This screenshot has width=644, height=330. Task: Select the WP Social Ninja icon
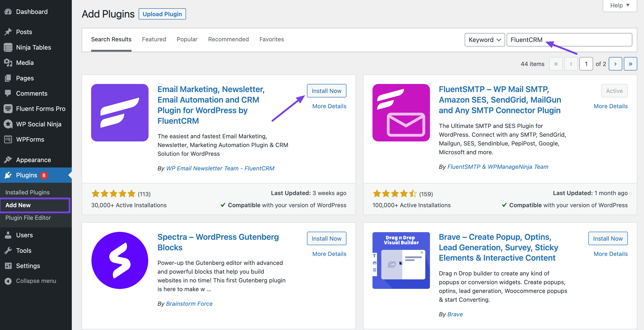tap(8, 124)
